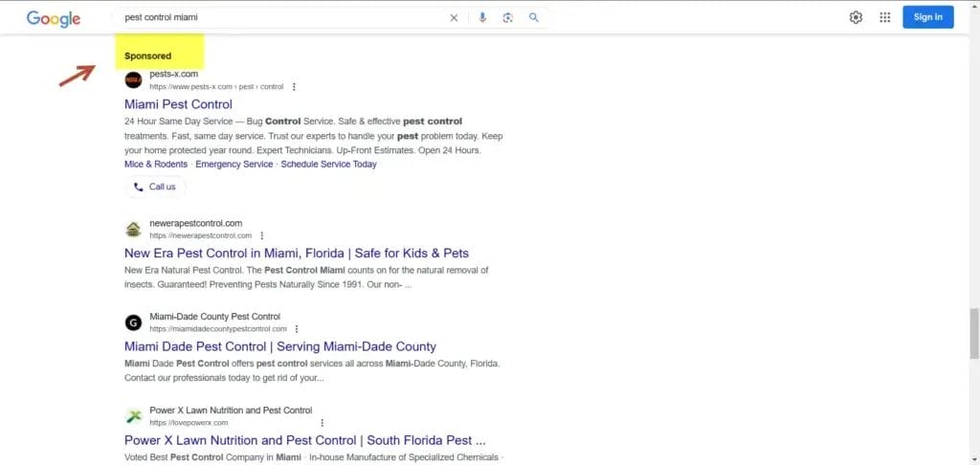The image size is (980, 465).
Task: Open the 'Emergency Service' sitelink
Action: [x=234, y=165]
